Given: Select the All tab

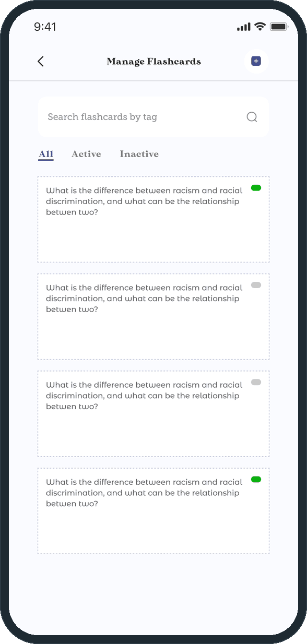Looking at the screenshot, I should click(x=46, y=154).
